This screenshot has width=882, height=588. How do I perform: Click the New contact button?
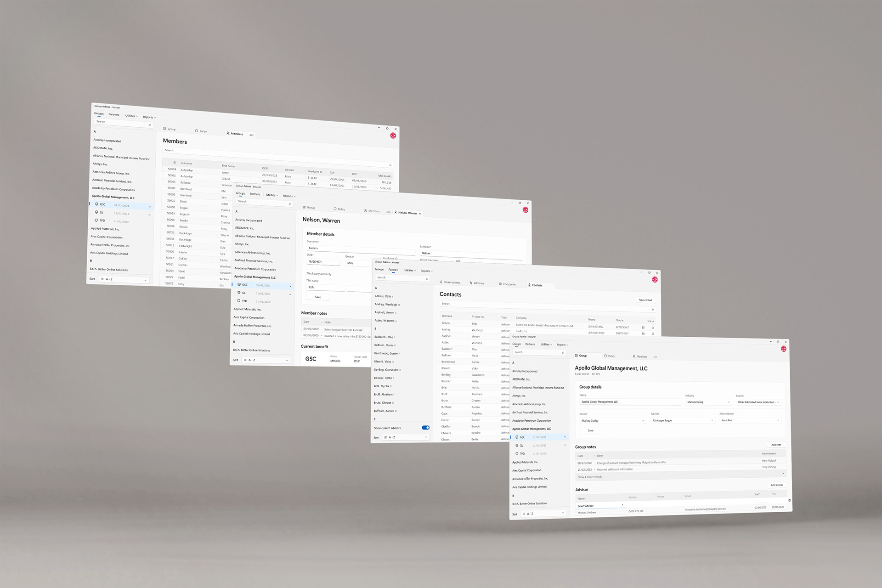tap(645, 300)
